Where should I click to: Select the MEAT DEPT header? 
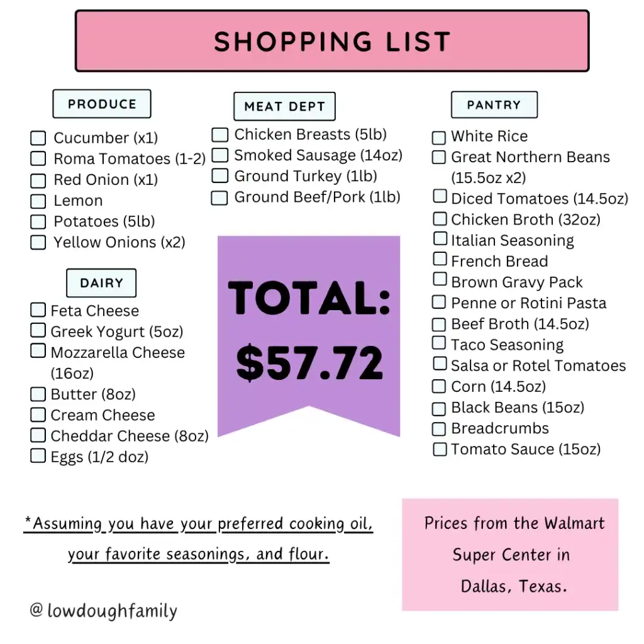point(284,107)
